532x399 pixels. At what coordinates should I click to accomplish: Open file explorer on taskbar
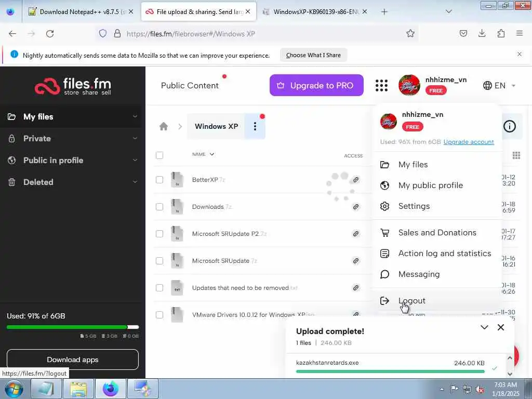coord(78,389)
